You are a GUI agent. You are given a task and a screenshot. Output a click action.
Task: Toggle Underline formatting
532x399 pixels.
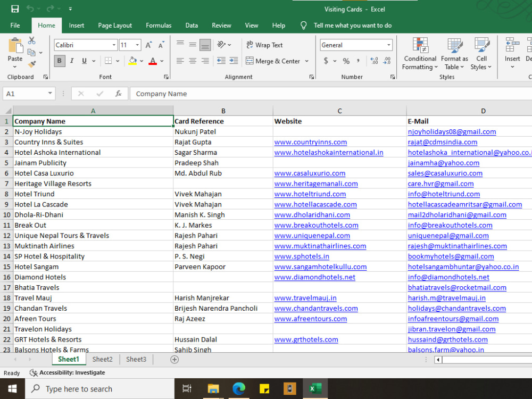pyautogui.click(x=84, y=61)
